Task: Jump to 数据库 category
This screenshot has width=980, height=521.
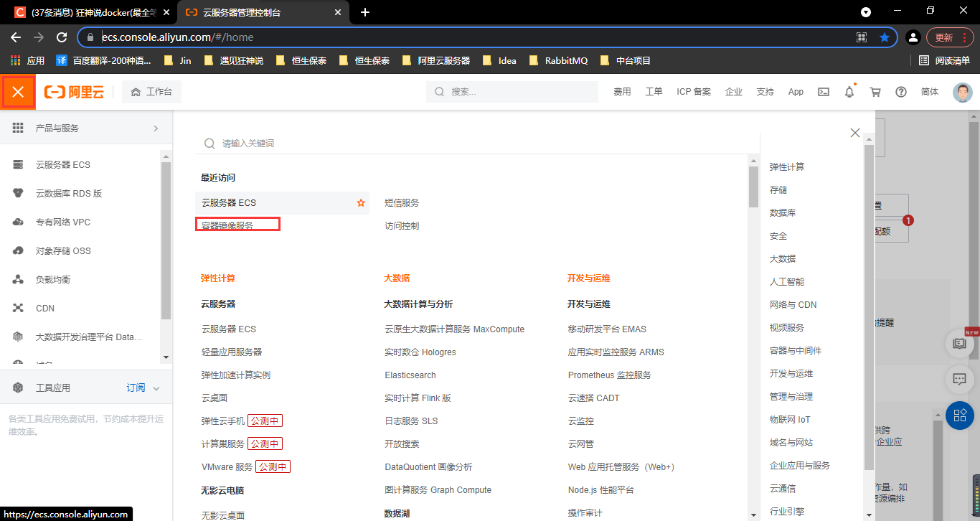Action: pos(783,213)
